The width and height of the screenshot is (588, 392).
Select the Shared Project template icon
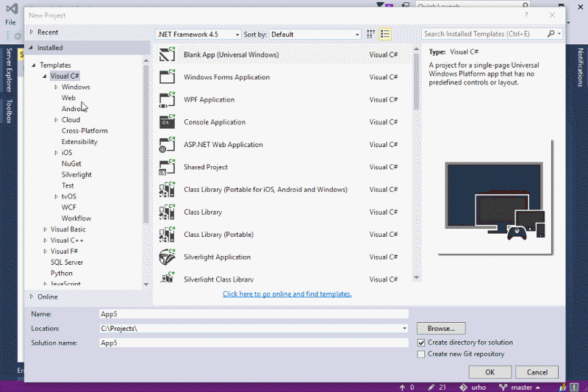point(168,167)
